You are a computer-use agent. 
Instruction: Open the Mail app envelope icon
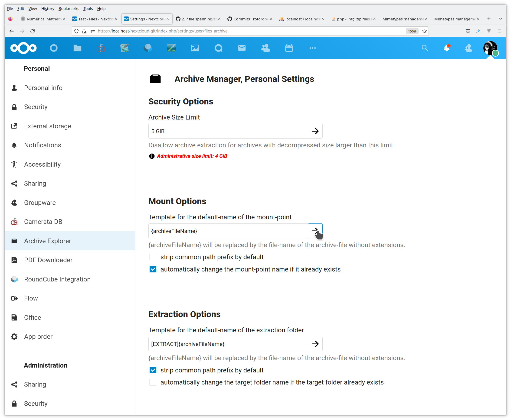click(242, 48)
